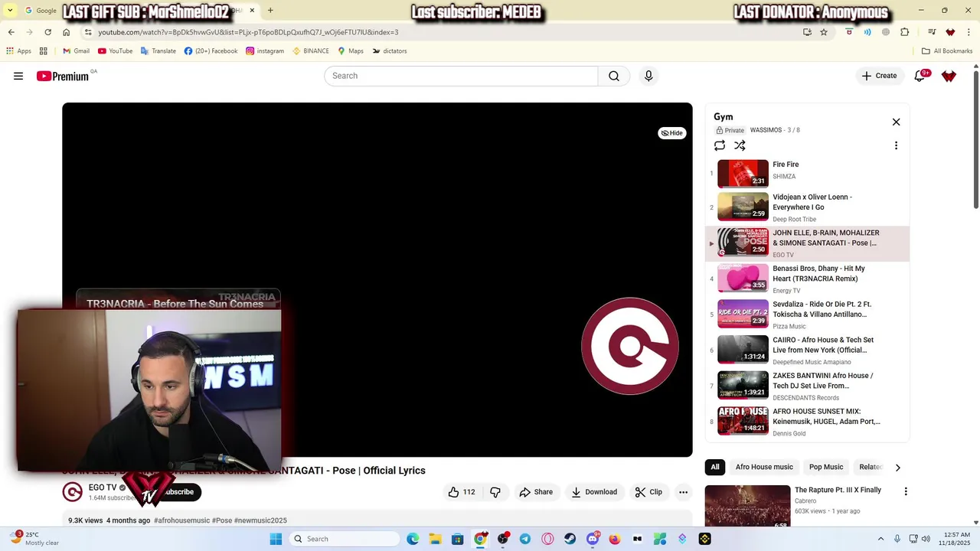
Task: Dislike the video with thumbs down
Action: pyautogui.click(x=495, y=492)
